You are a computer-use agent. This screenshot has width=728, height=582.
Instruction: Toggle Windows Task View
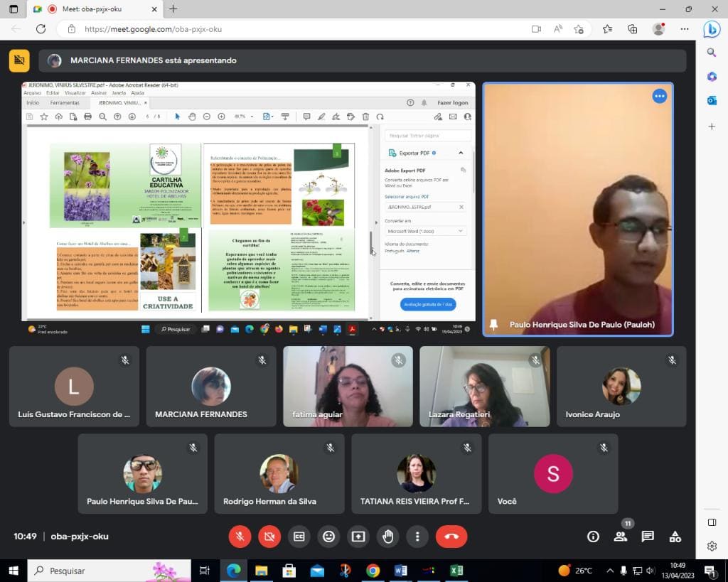(204, 571)
